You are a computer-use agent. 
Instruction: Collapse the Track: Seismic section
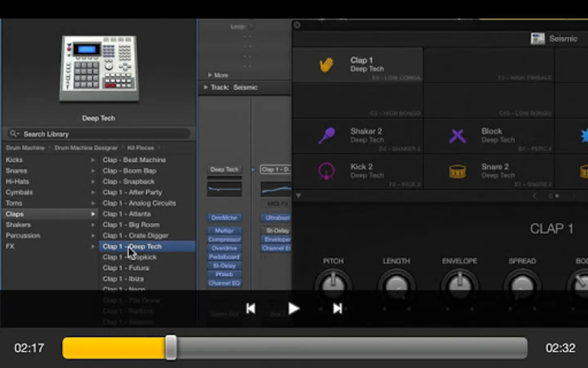click(206, 87)
